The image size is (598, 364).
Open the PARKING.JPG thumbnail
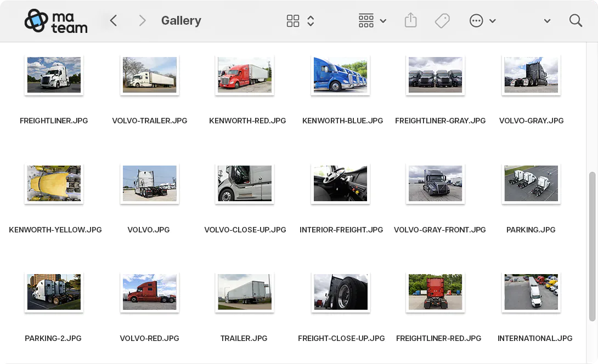[531, 183]
